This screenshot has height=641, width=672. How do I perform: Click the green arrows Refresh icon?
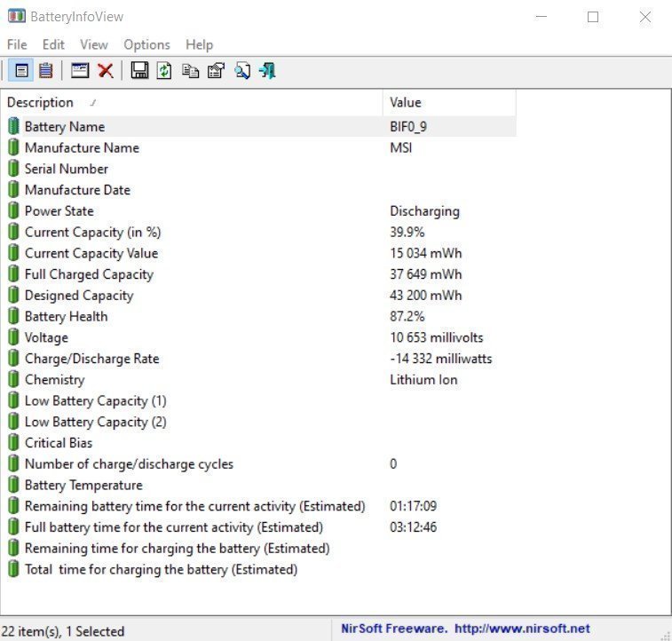coord(164,70)
